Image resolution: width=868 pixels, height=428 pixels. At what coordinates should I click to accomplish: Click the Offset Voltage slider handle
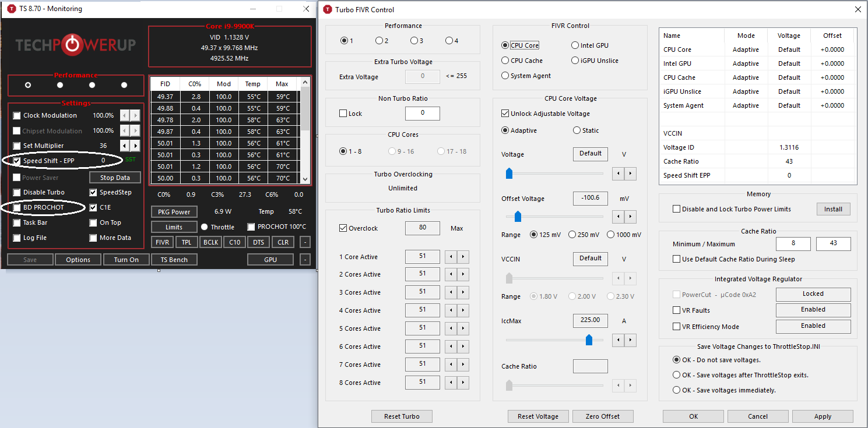(517, 217)
